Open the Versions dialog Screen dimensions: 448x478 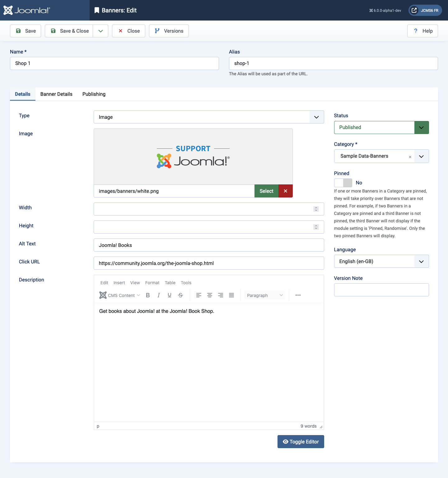(x=169, y=31)
